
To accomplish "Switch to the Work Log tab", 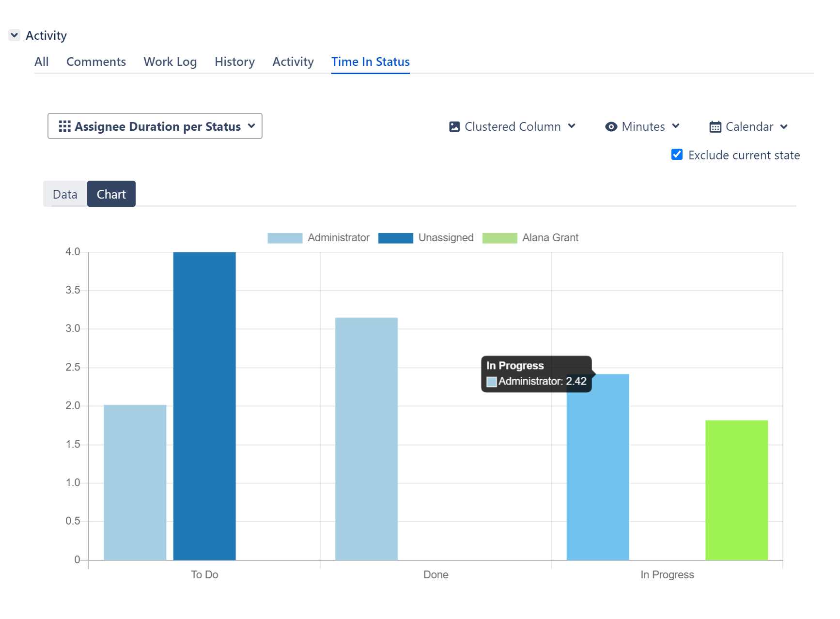I will (170, 62).
